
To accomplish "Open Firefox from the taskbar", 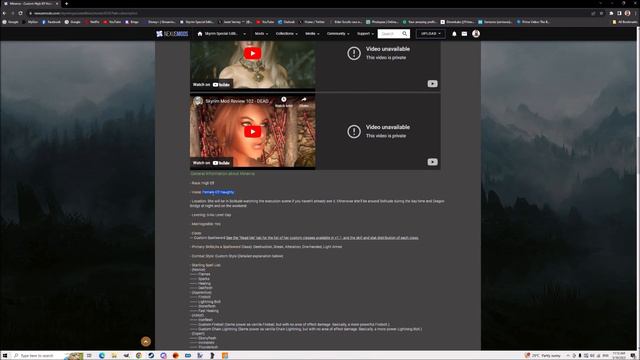I will point(176,356).
